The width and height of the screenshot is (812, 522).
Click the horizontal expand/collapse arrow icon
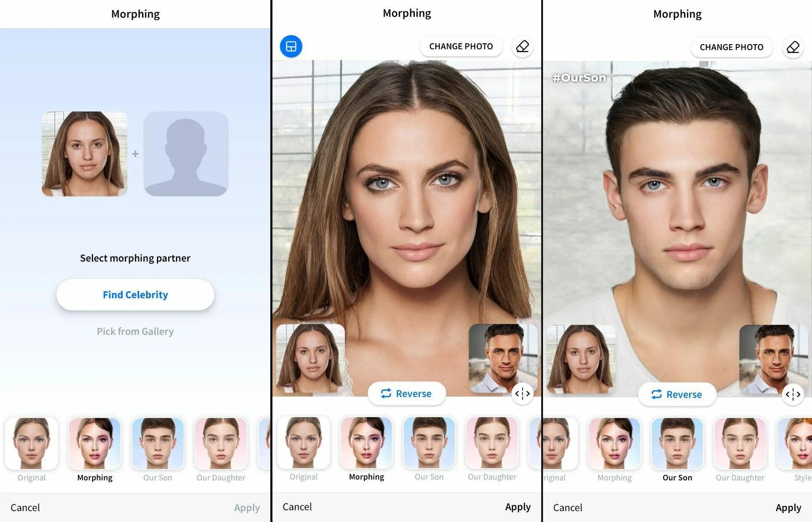tap(522, 392)
